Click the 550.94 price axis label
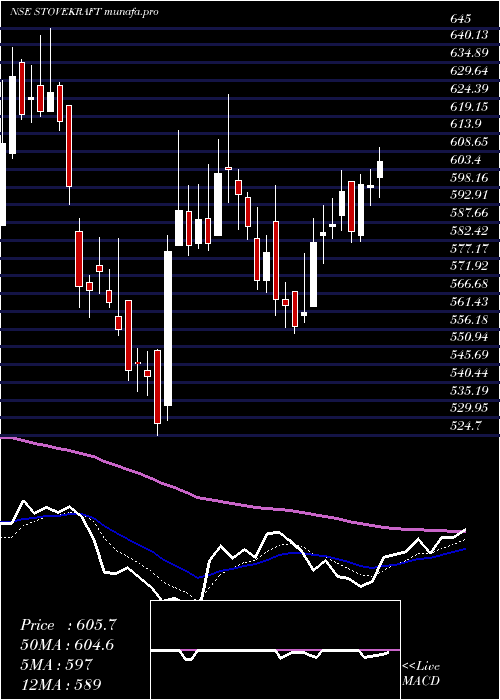 coord(469,337)
